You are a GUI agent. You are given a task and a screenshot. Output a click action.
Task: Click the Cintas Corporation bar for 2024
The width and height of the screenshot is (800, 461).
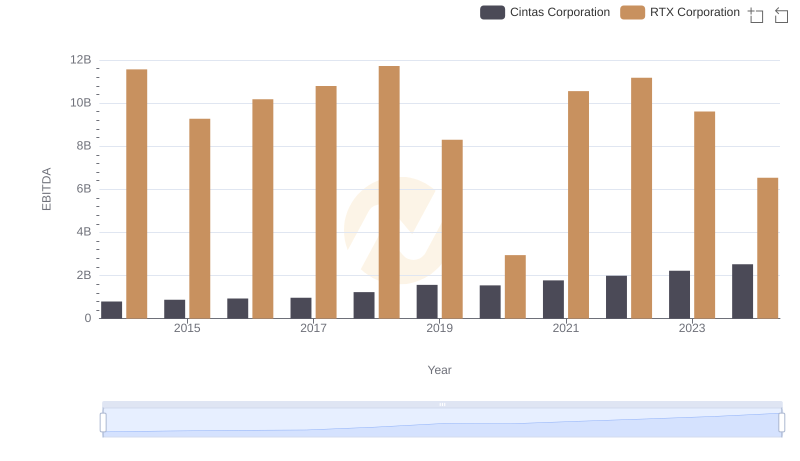742,291
